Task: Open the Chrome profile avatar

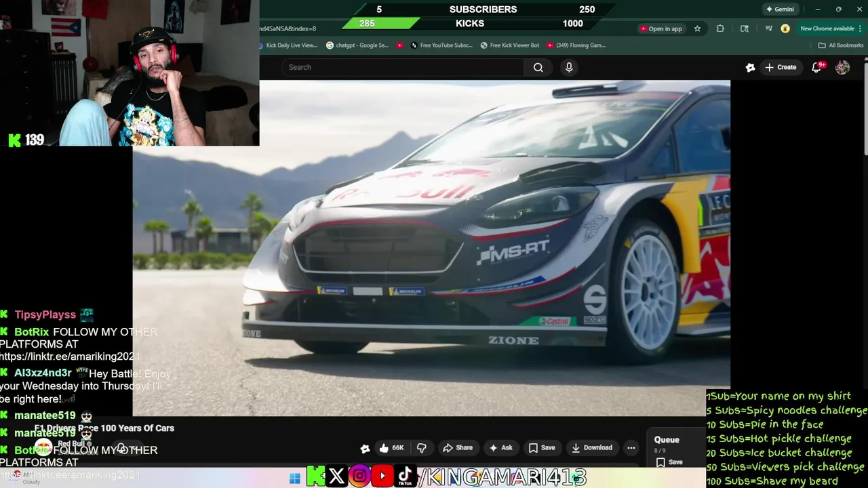Action: pyautogui.click(x=785, y=28)
